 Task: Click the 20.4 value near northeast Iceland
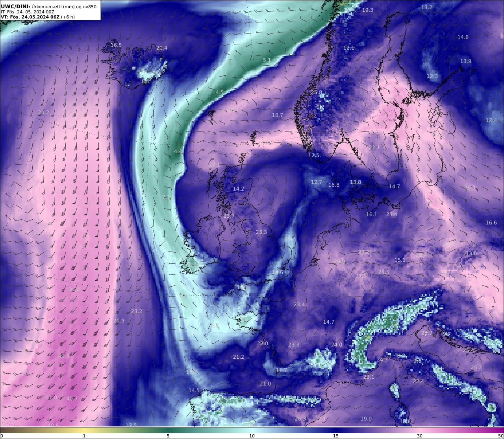click(161, 48)
